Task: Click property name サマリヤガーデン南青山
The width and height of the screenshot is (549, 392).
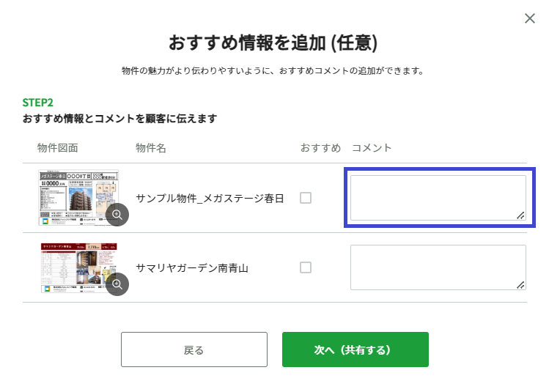Action: click(x=192, y=268)
